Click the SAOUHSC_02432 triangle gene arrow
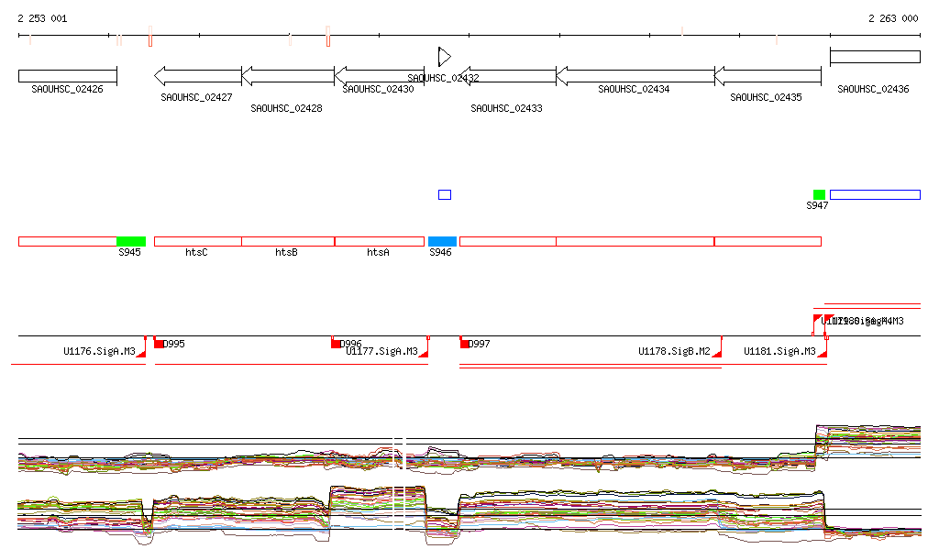The height and width of the screenshot is (560, 939). pyautogui.click(x=444, y=57)
